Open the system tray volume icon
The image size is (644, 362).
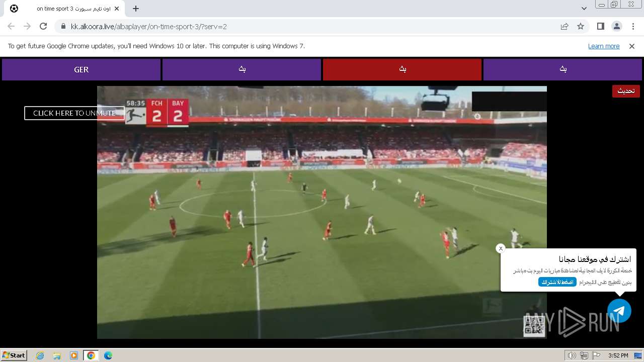[572, 355]
